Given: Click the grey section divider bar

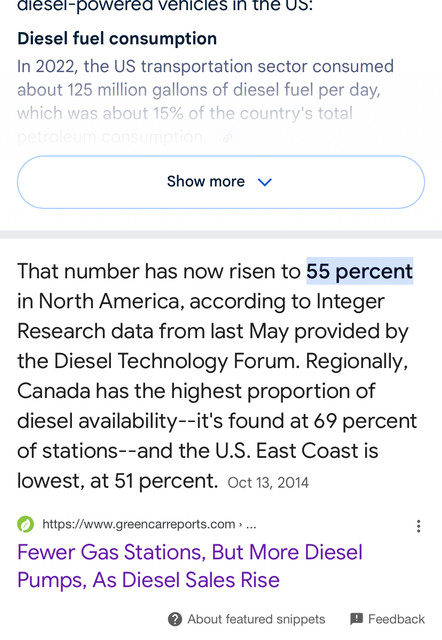Looking at the screenshot, I should (221, 234).
